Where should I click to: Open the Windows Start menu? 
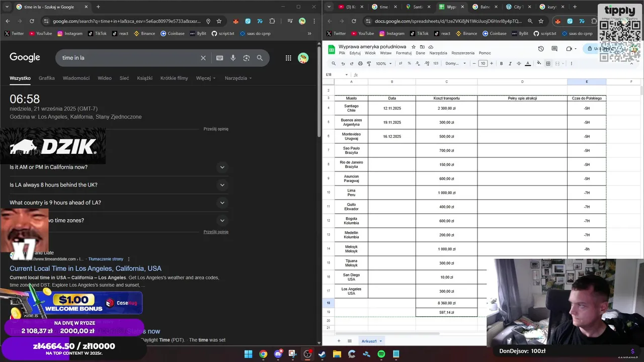248,354
